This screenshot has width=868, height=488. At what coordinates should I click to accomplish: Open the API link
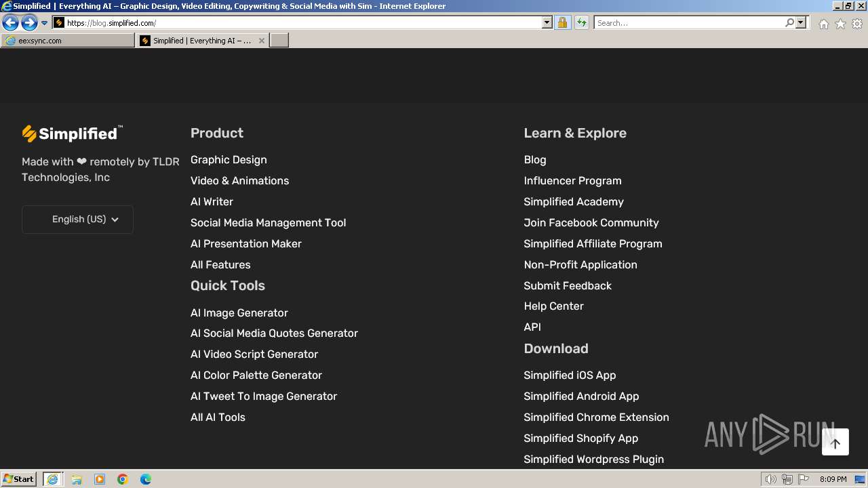tap(532, 327)
